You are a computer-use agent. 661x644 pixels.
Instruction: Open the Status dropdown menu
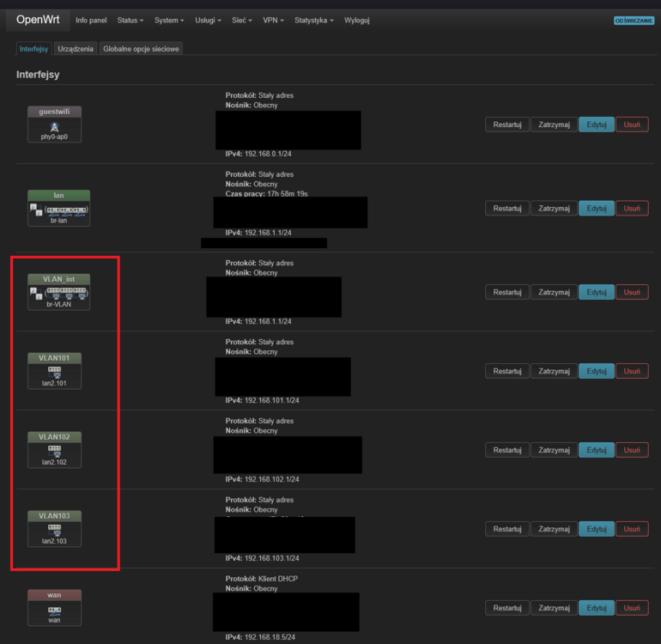point(130,21)
